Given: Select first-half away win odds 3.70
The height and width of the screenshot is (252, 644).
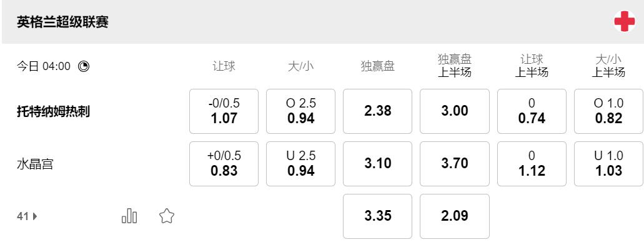Looking at the screenshot, I should [454, 164].
